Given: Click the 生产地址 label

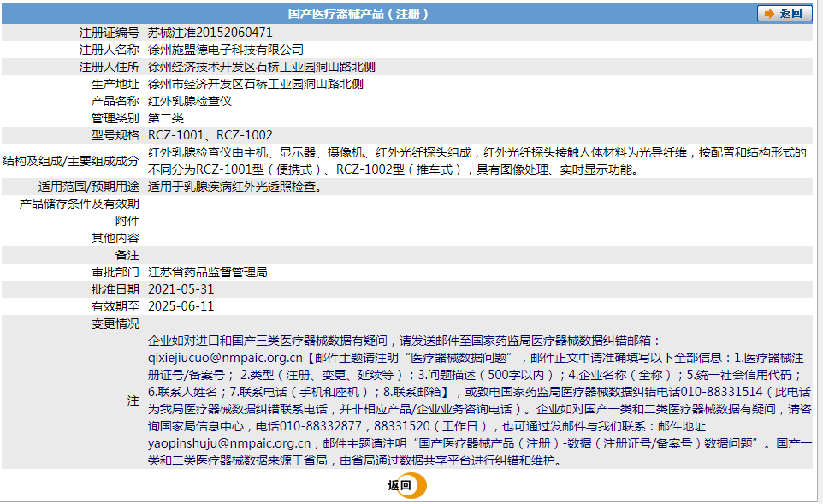Looking at the screenshot, I should [115, 84].
